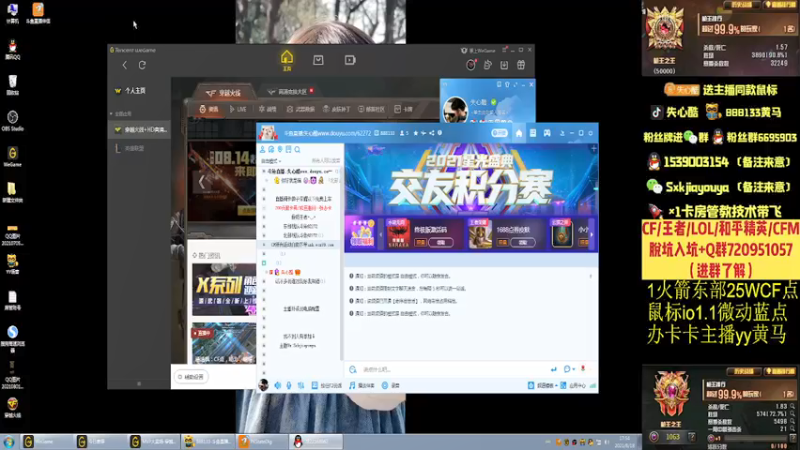Screen dimensions: 800x450
Task: Open the 回收站 desktop icon
Action: click(12, 85)
